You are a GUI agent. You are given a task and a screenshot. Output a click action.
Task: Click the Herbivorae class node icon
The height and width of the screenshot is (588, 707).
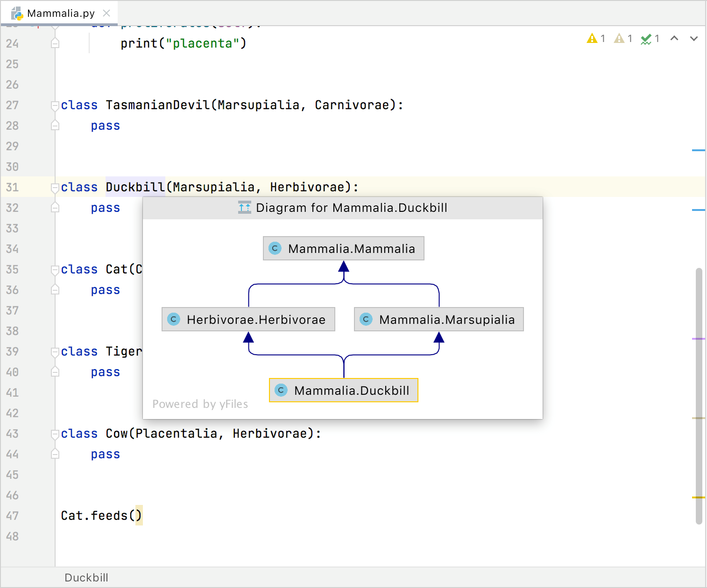point(174,319)
